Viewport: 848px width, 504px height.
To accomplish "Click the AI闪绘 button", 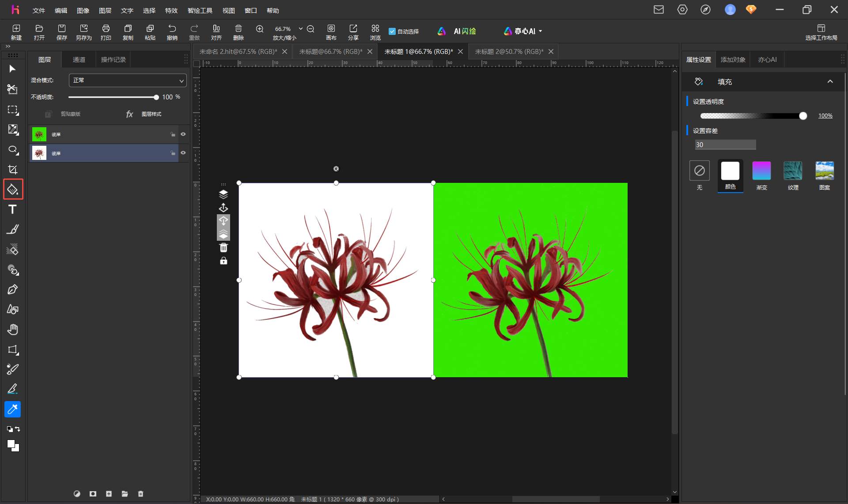I will [x=457, y=31].
